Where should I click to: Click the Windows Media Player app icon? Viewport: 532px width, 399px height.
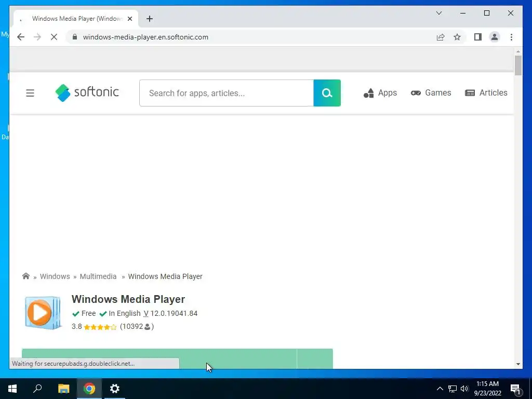coord(43,312)
